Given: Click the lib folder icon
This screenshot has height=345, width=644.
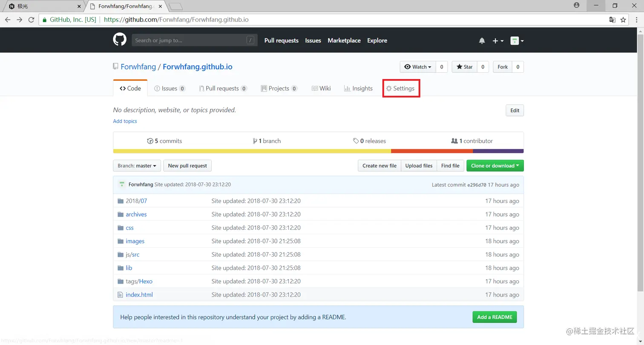Looking at the screenshot, I should pyautogui.click(x=121, y=268).
